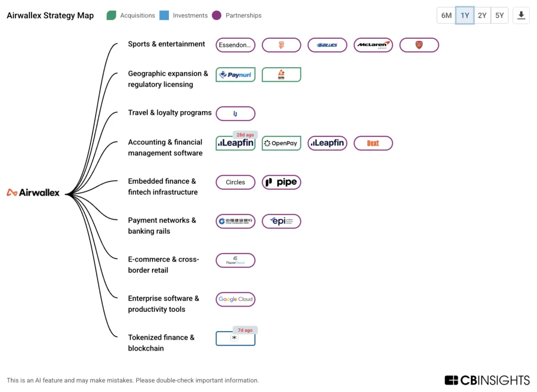Image resolution: width=537 pixels, height=392 pixels.
Task: Toggle the Partnerships legend filter
Action: (237, 15)
